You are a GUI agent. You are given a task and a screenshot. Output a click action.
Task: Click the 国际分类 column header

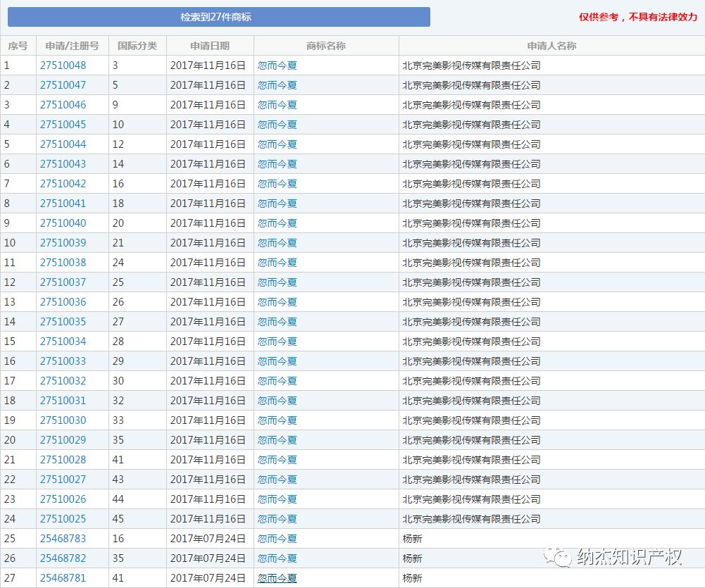[137, 46]
